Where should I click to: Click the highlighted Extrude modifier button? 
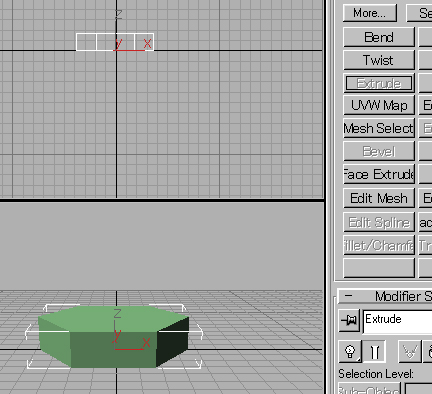coord(379,83)
